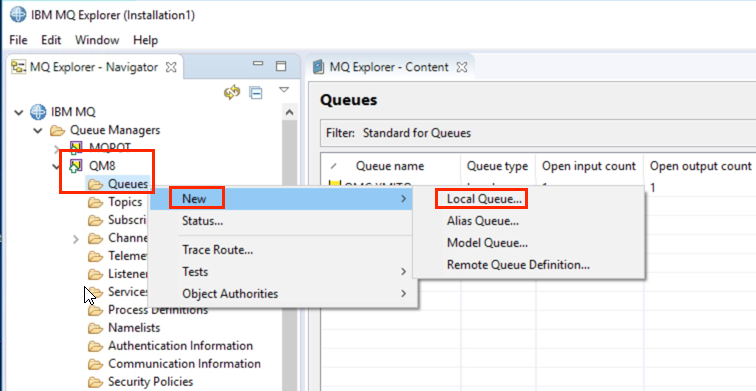
Task: Close the MQ Explorer - Navigator tab
Action: coord(171,67)
